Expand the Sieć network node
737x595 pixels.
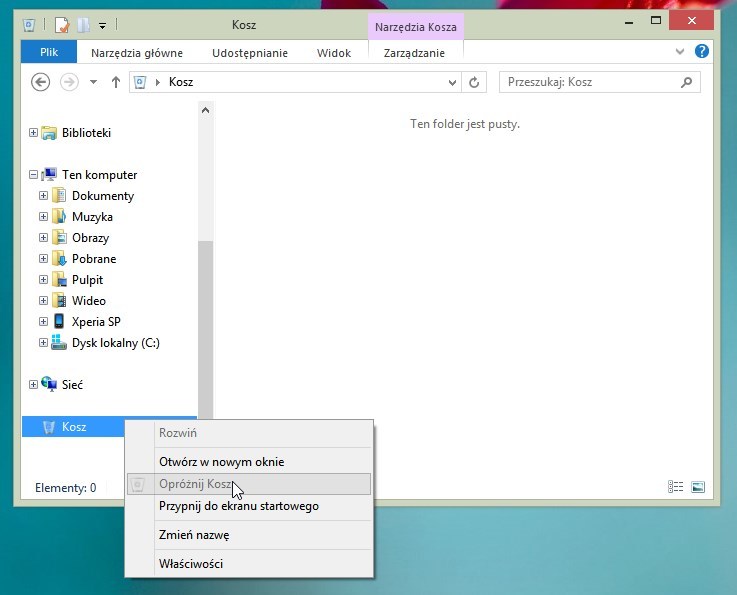[x=33, y=384]
